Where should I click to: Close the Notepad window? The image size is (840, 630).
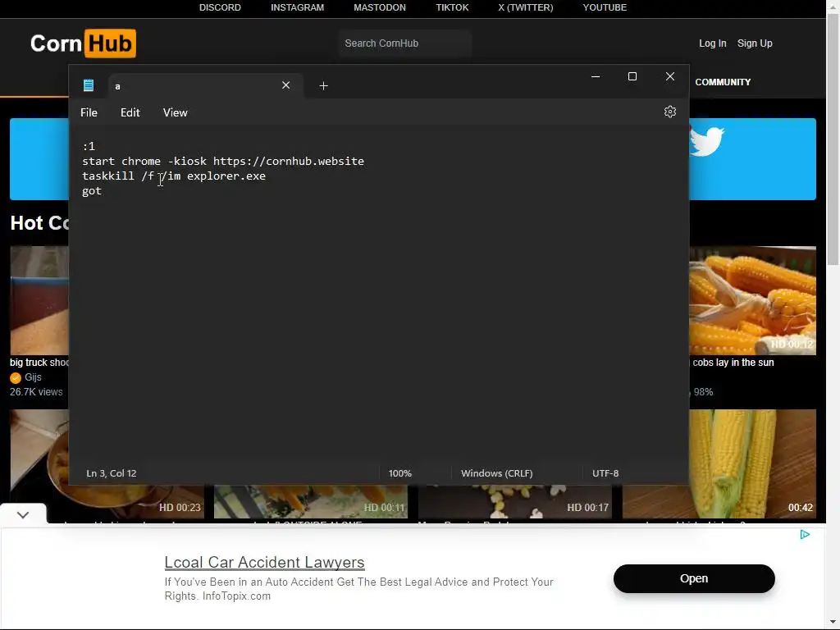[x=669, y=76]
